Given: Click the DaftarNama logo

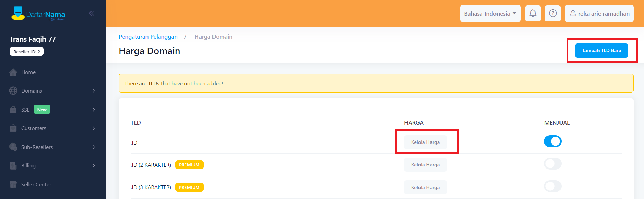Looking at the screenshot, I should (x=38, y=14).
